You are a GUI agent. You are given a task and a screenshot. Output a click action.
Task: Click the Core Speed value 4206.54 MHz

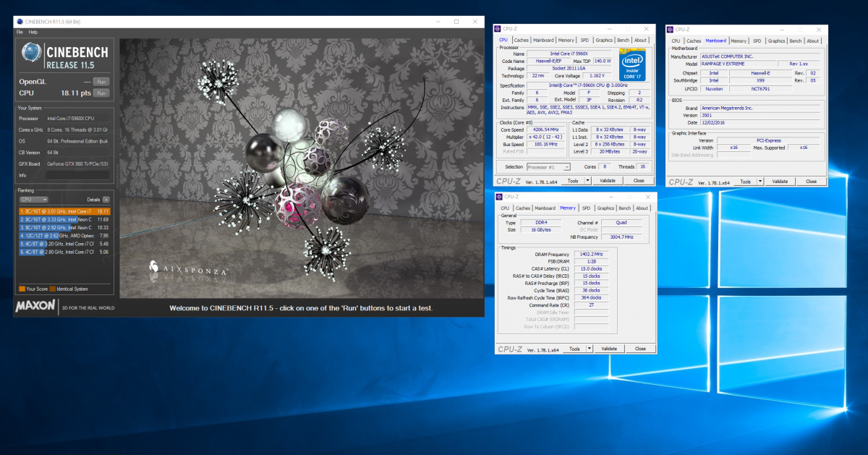tap(548, 129)
